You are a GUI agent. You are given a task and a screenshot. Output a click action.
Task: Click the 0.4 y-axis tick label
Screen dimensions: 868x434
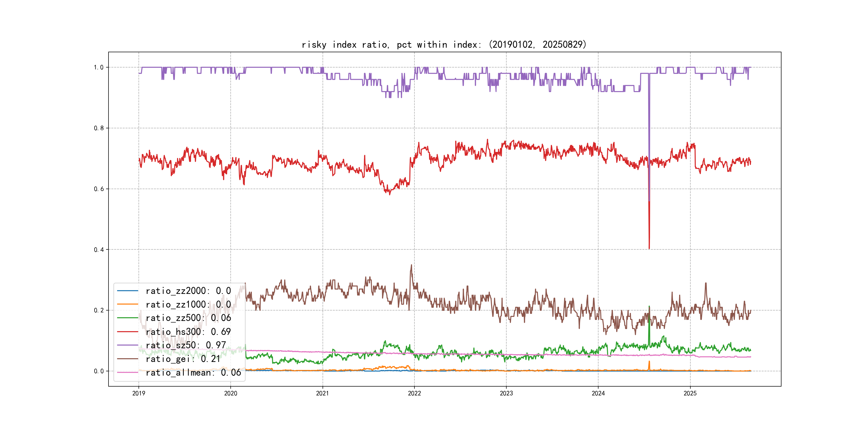click(98, 250)
